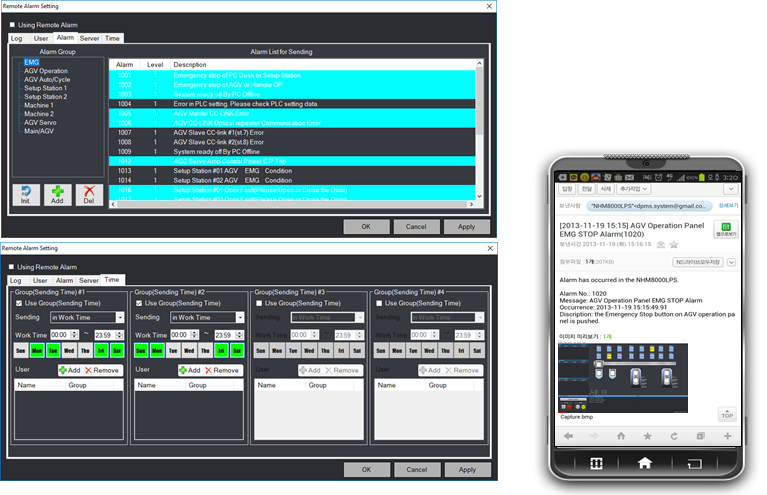Tap the phone browser's home icon
Image resolution: width=767 pixels, height=495 pixels.
(620, 436)
